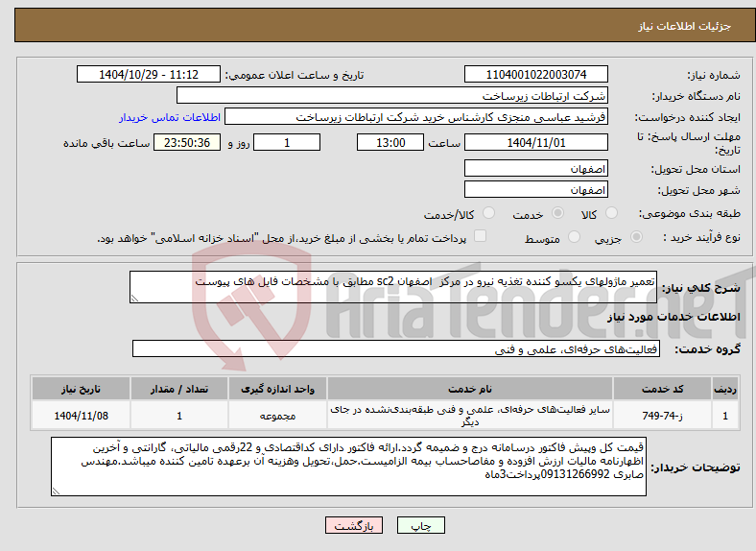Click the ردیف column header
The image size is (756, 551).
[725, 389]
